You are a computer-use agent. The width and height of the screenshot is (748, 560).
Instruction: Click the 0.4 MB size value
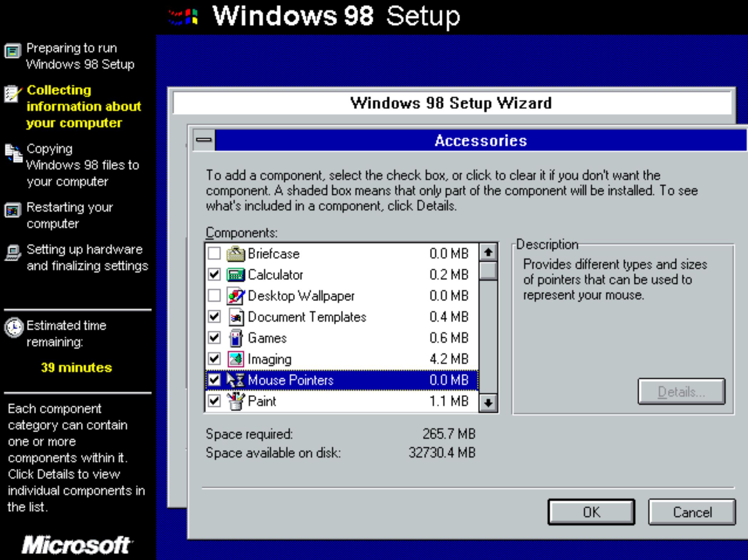[449, 317]
